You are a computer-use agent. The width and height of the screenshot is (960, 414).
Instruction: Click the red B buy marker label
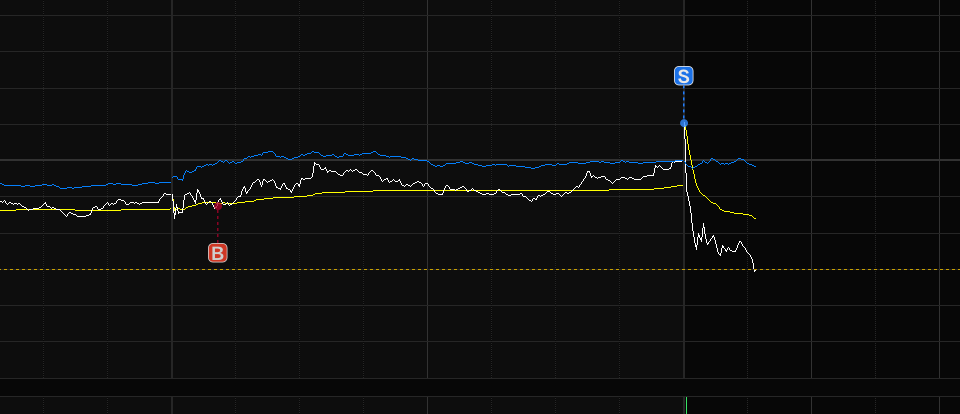tap(217, 252)
